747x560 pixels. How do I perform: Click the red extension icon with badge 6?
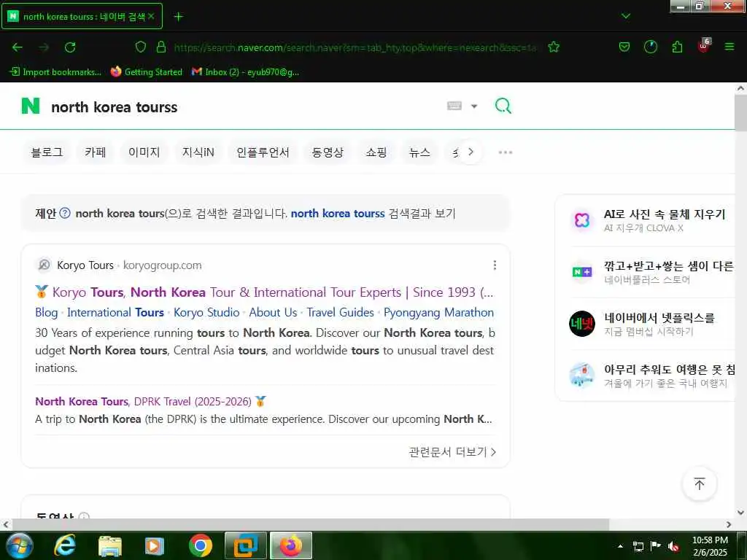(x=704, y=46)
